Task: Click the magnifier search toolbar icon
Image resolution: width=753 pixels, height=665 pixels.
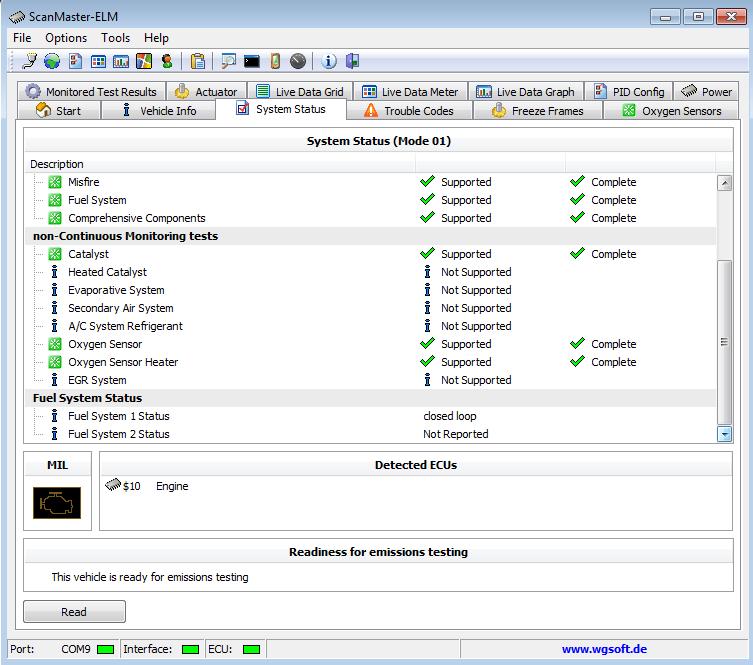Action: click(x=229, y=61)
